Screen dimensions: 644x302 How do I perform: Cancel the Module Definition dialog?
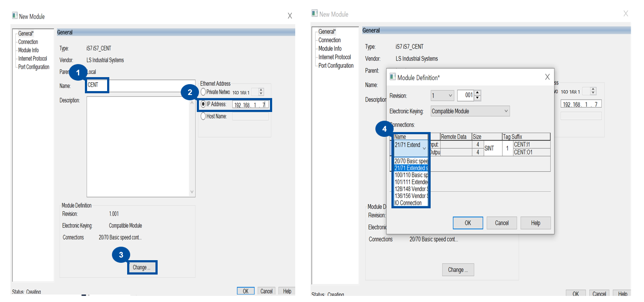pos(502,223)
